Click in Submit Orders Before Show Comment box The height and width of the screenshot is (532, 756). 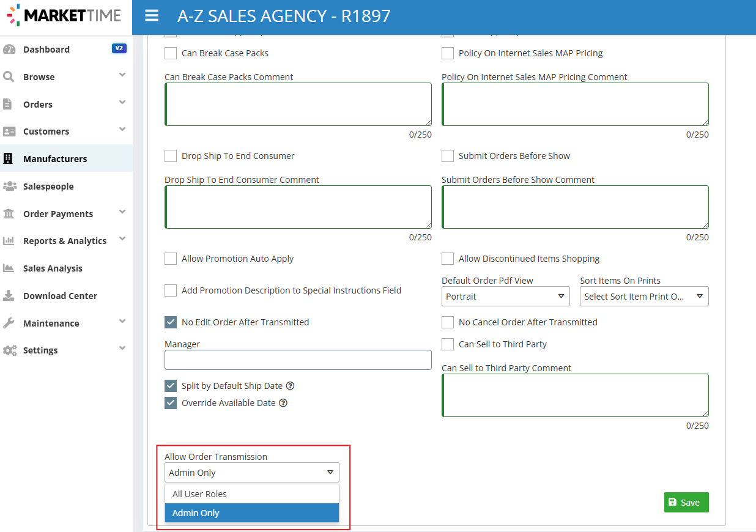pos(575,207)
